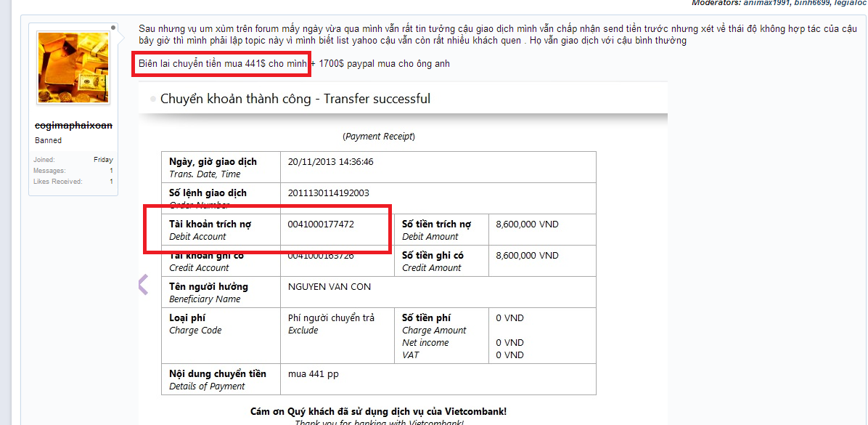Click the debit amount 8,600,000 VND

528,224
